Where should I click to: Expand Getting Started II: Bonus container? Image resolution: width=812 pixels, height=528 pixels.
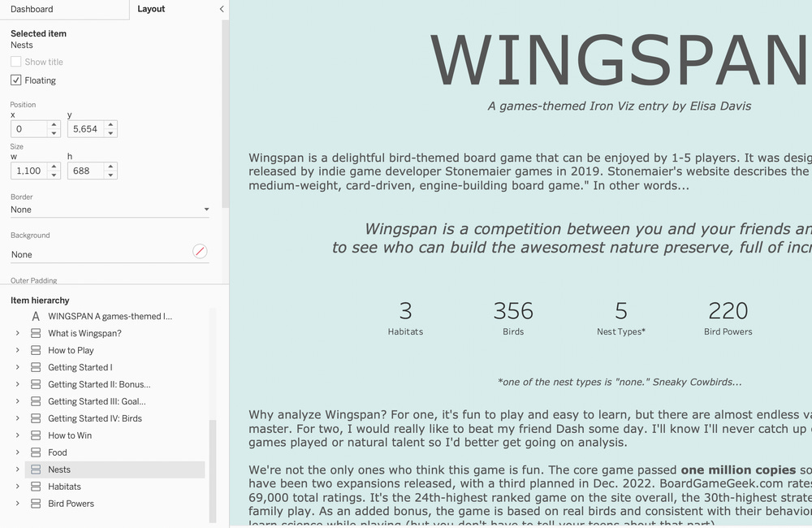[17, 384]
